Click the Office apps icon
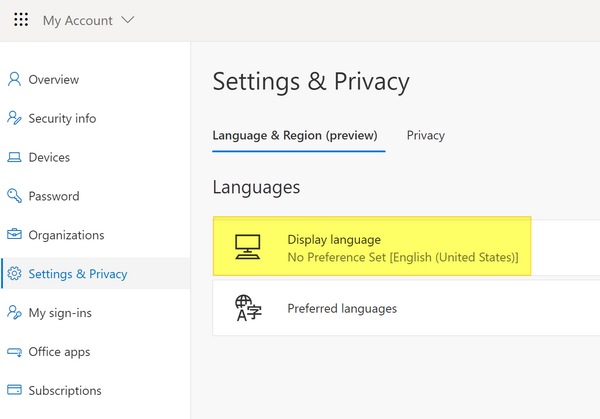Screen dimensions: 600x419 (14, 352)
